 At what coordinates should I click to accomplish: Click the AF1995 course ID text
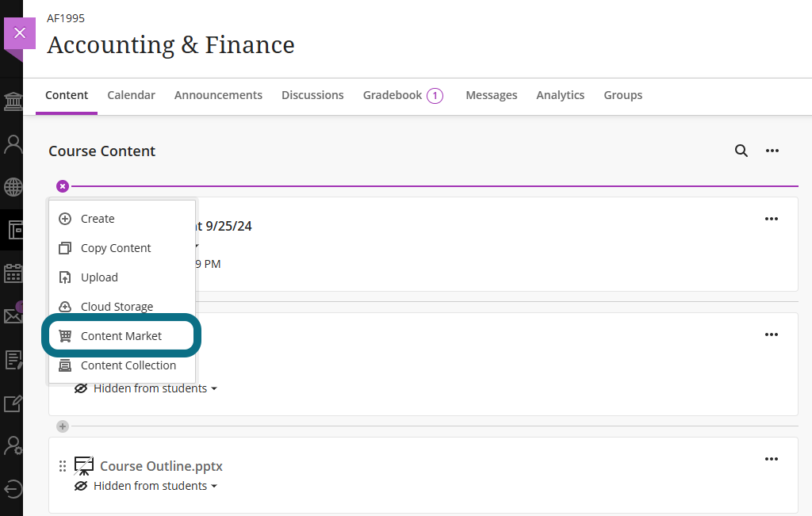[x=66, y=19]
